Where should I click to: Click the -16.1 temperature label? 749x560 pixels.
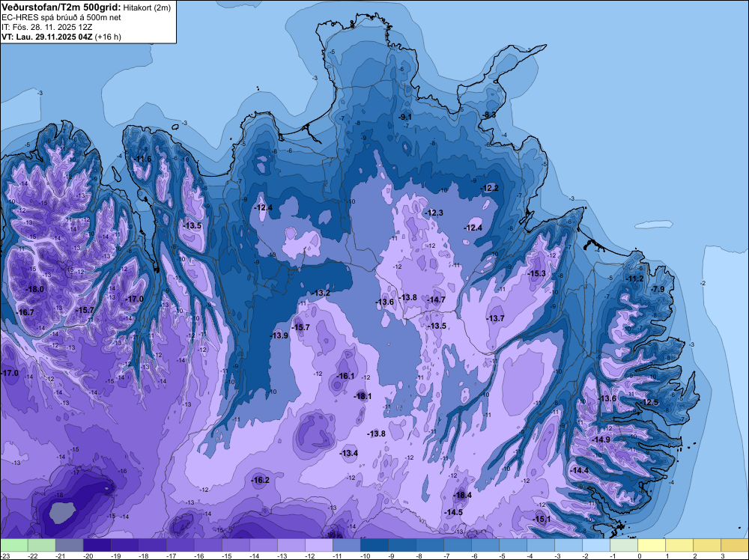[x=345, y=376]
